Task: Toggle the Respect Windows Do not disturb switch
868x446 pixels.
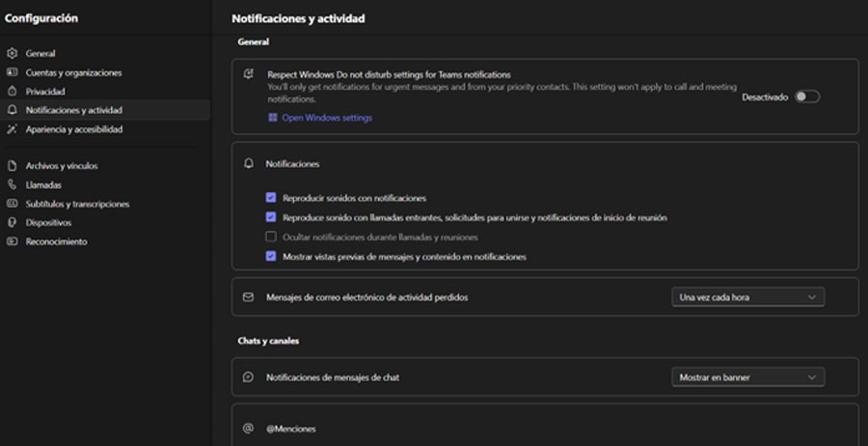Action: coord(806,97)
